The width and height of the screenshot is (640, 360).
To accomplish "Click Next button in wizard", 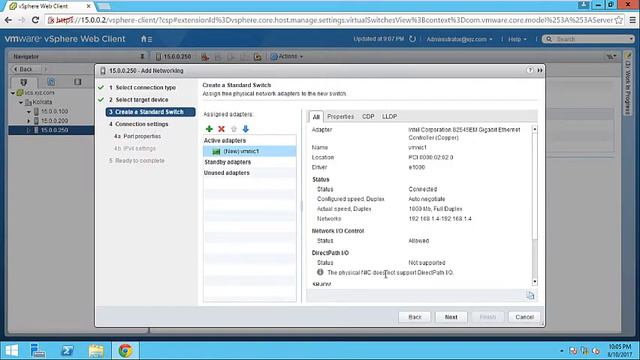I will [x=451, y=317].
